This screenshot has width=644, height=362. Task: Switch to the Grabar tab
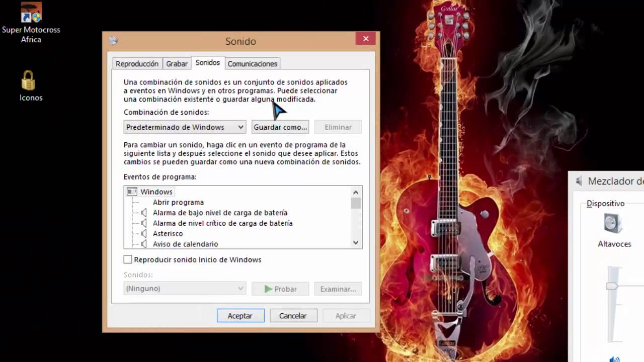177,64
